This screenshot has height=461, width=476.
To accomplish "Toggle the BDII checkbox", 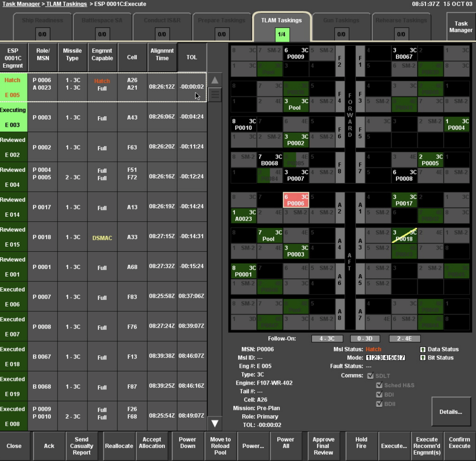I will [379, 404].
